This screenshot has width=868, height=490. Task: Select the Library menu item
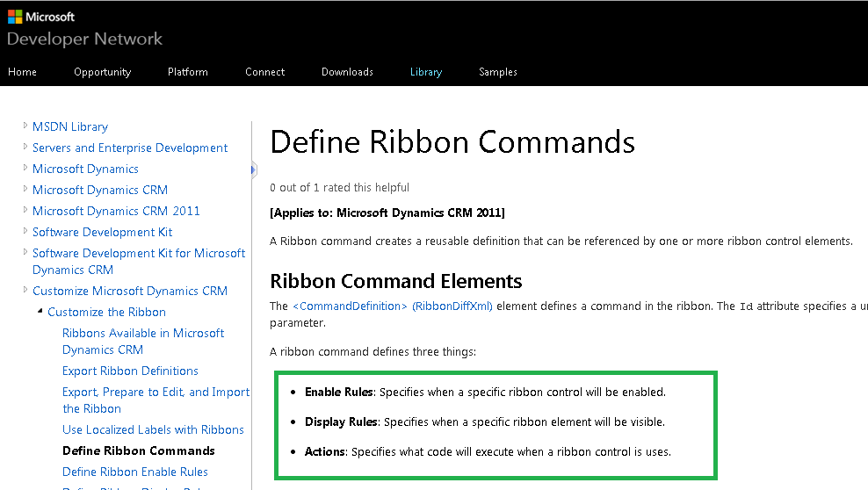pos(426,72)
